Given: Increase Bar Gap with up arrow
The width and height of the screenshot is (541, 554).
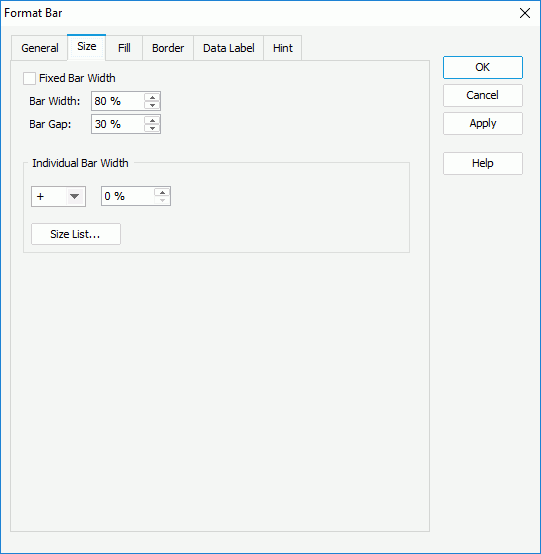Looking at the screenshot, I should 152,120.
